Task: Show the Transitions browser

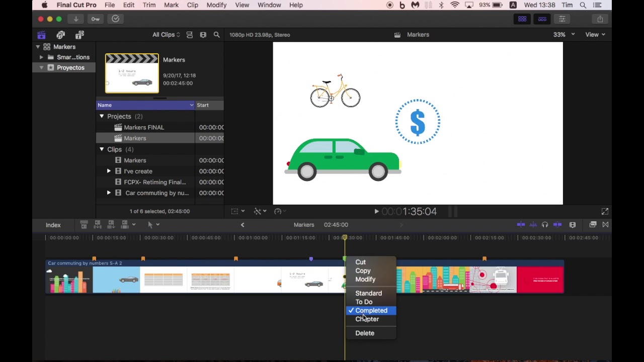Action: 605,225
